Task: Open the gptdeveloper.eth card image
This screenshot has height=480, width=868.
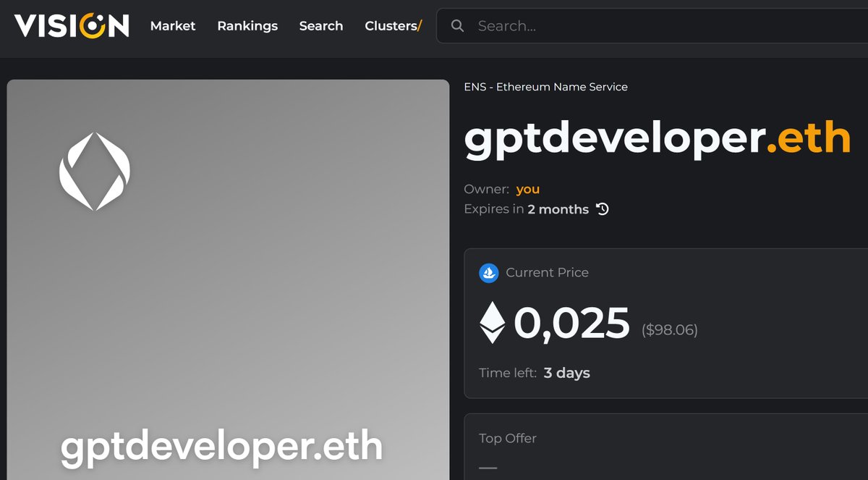Action: click(x=229, y=279)
